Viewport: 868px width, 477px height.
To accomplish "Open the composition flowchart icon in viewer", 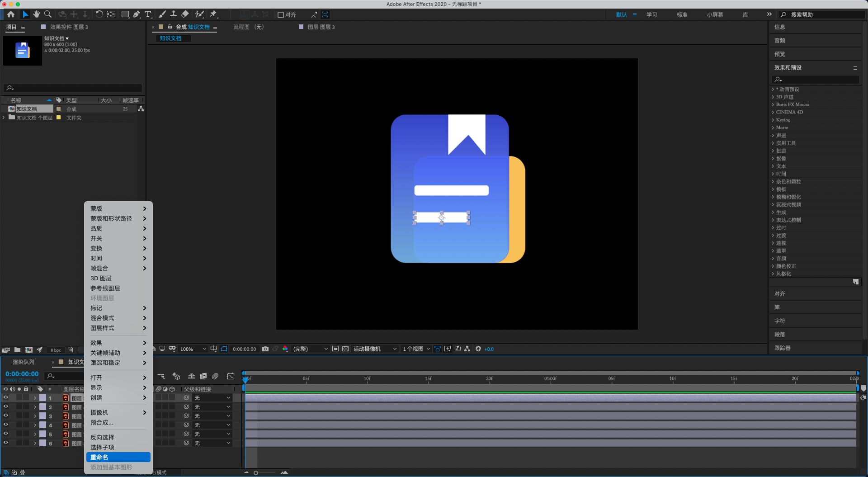I will click(x=467, y=349).
